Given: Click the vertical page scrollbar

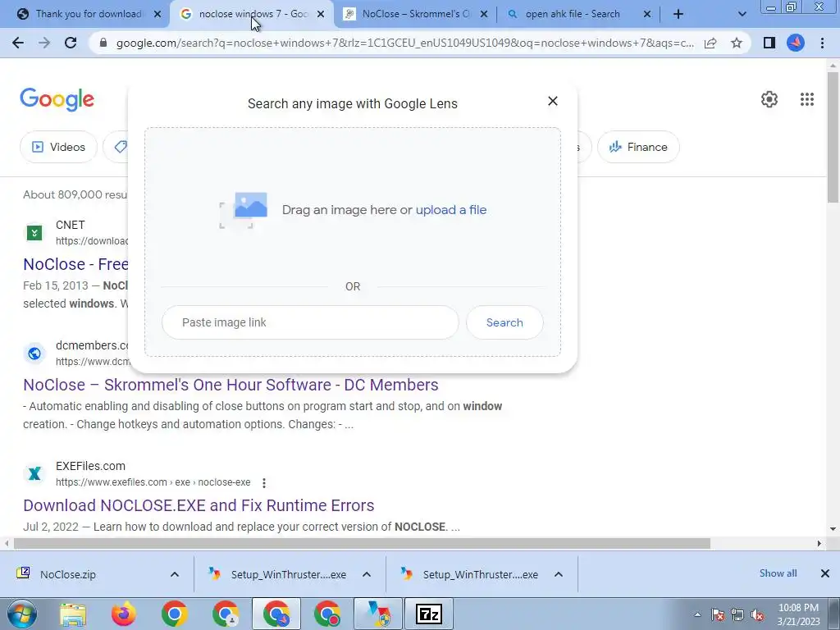Looking at the screenshot, I should point(833,138).
